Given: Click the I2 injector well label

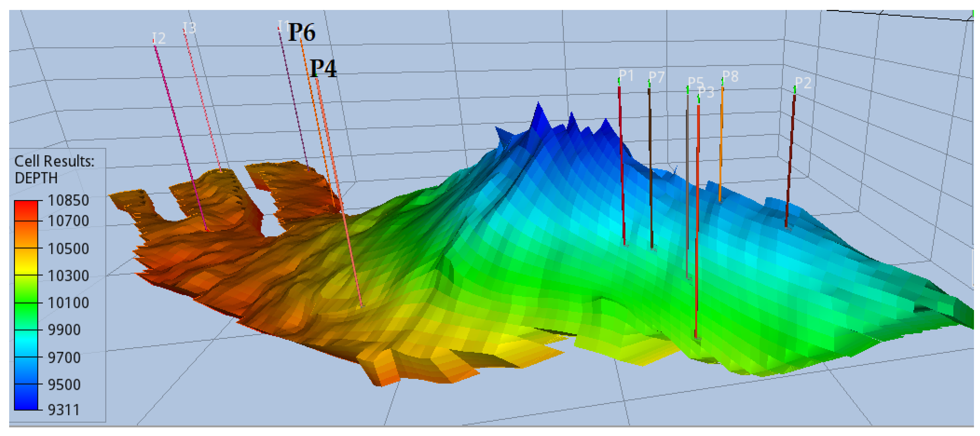Looking at the screenshot, I should point(159,38).
